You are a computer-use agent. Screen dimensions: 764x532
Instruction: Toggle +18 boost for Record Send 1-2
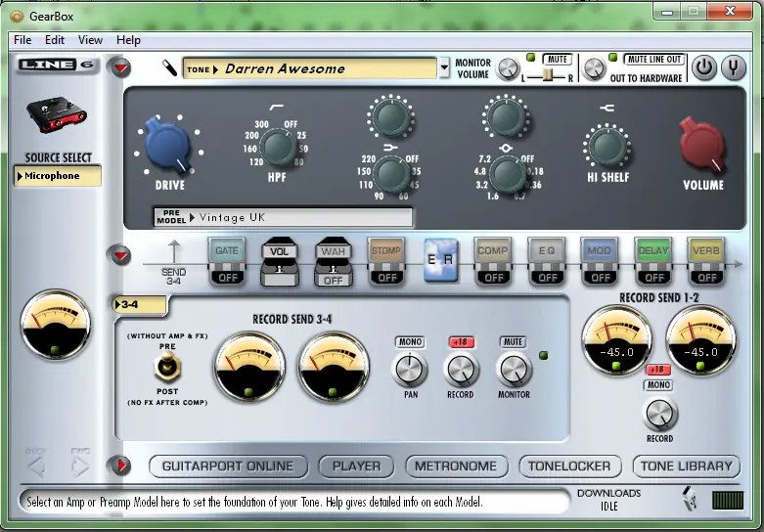[658, 370]
